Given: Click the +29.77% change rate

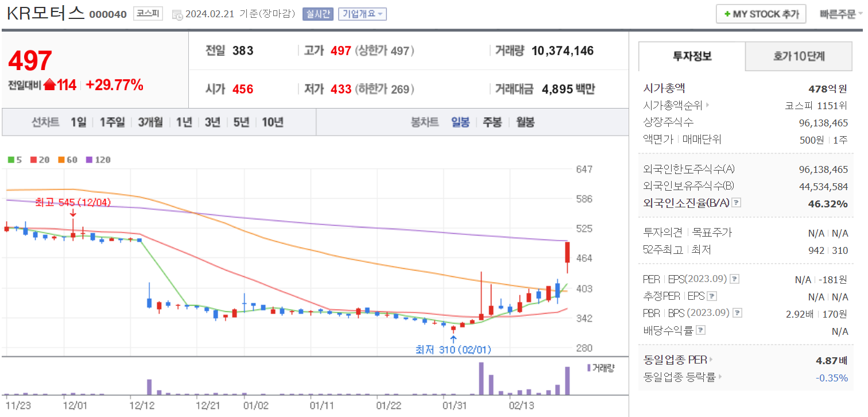Looking at the screenshot, I should 114,86.
